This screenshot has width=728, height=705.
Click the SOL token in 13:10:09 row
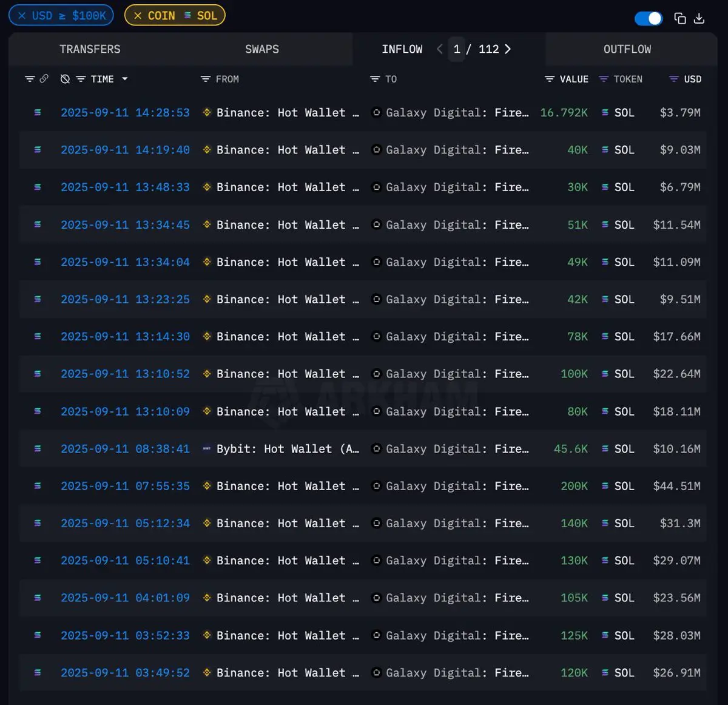coord(624,411)
